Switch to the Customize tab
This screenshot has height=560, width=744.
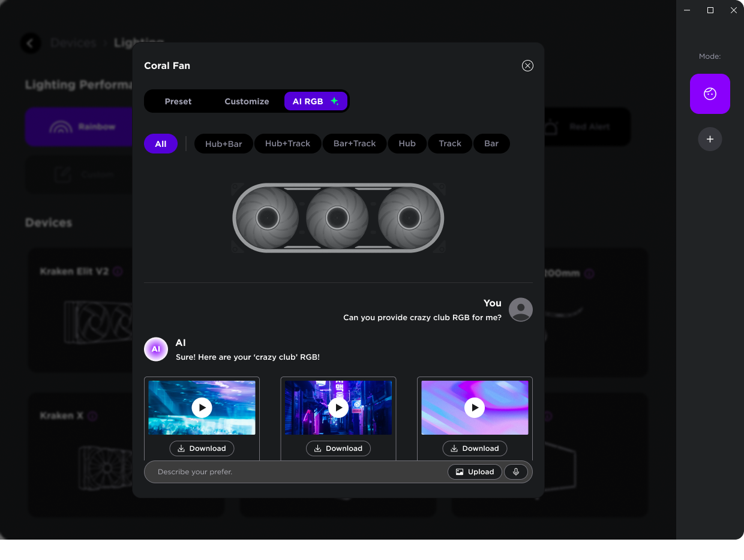tap(247, 101)
